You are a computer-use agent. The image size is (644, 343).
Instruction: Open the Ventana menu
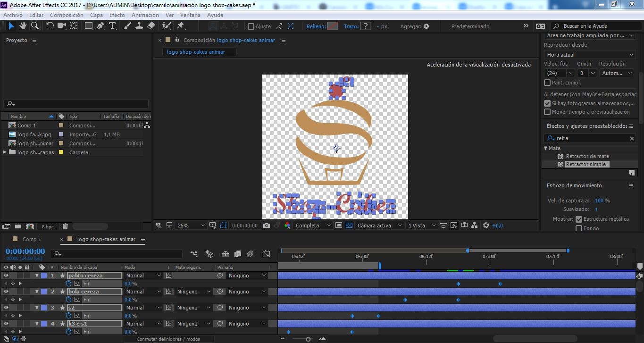point(190,15)
